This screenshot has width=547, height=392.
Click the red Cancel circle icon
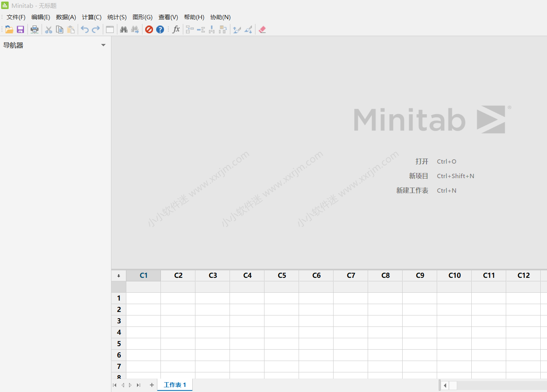pyautogui.click(x=149, y=29)
